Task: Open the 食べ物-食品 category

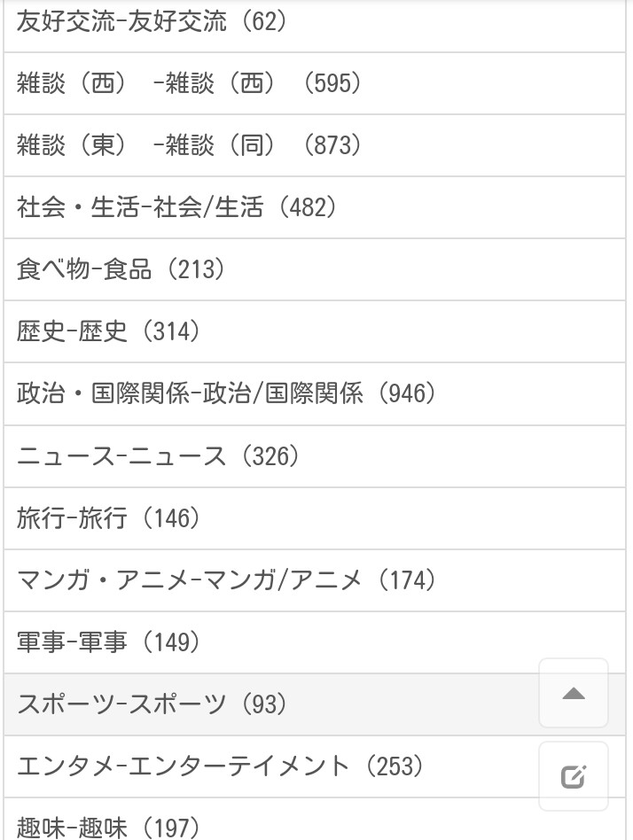Action: point(121,269)
